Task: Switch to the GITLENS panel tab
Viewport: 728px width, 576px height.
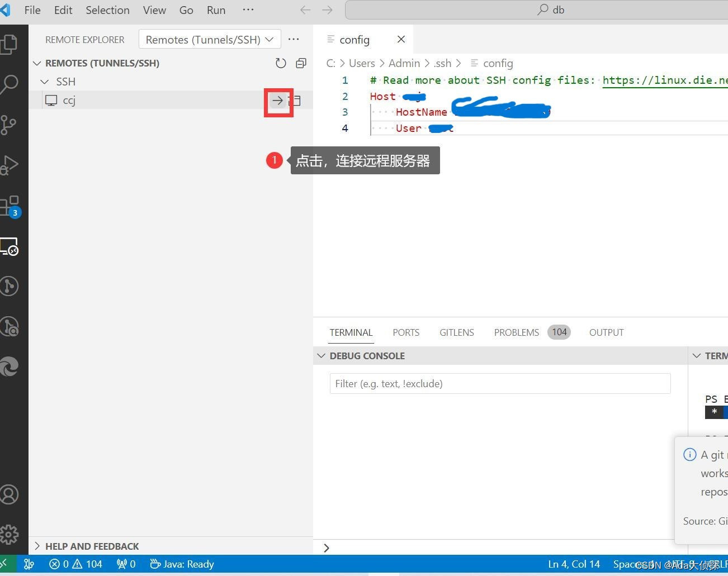Action: (457, 332)
